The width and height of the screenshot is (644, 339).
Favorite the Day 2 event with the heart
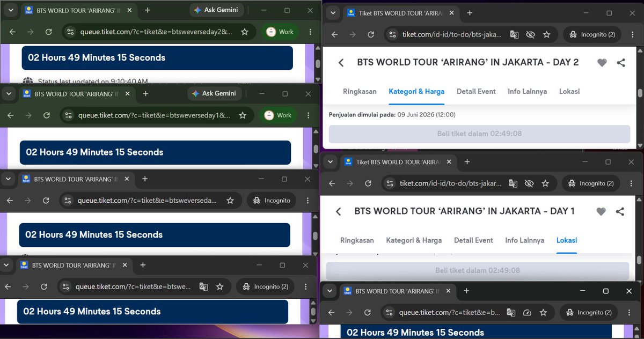602,63
